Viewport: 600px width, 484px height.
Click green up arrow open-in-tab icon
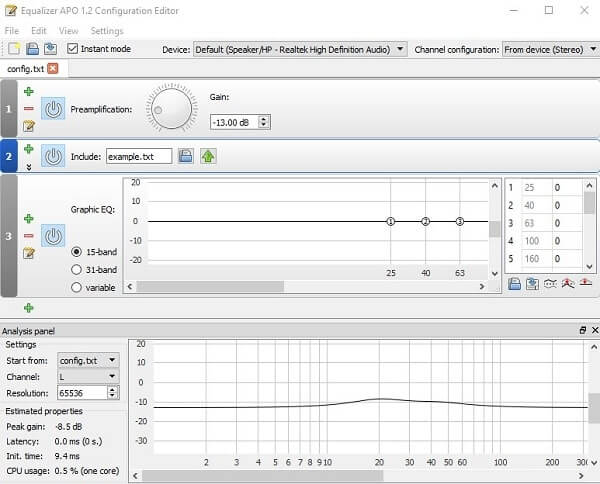click(x=208, y=156)
